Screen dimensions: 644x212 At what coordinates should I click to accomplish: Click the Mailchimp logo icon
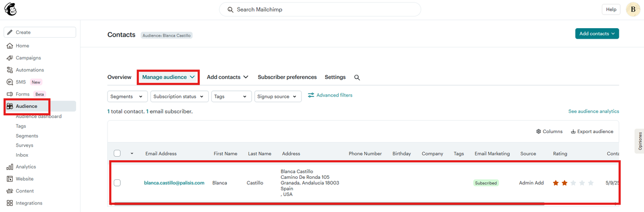[10, 9]
